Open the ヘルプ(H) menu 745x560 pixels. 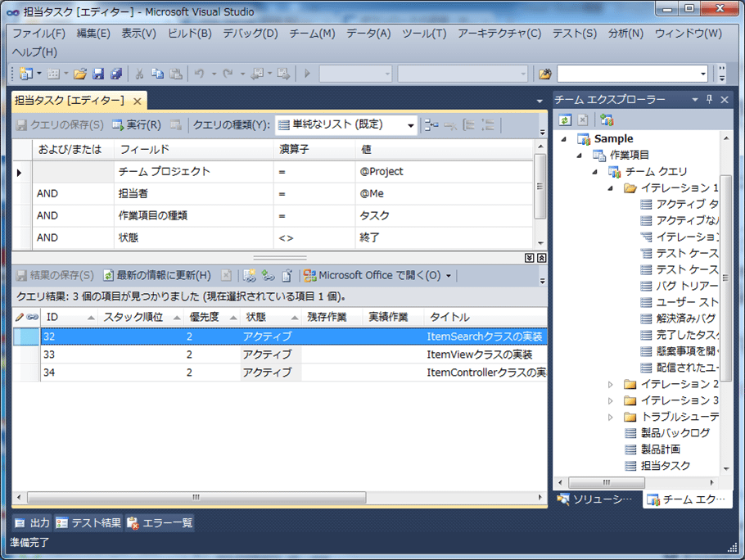point(34,52)
